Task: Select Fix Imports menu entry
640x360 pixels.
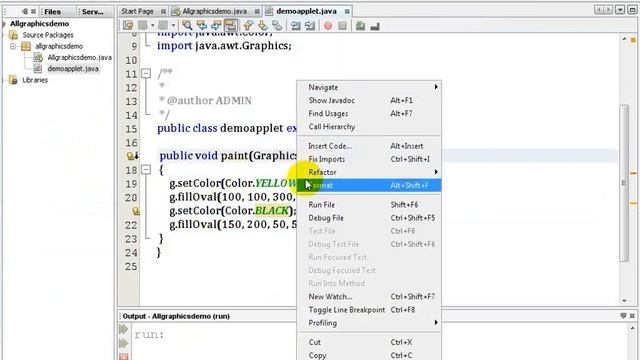Action: (x=369, y=159)
